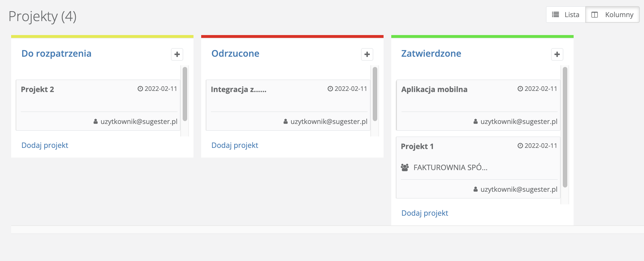Click plus icon in Do rozpatrzenia column
This screenshot has height=261, width=644.
[177, 54]
